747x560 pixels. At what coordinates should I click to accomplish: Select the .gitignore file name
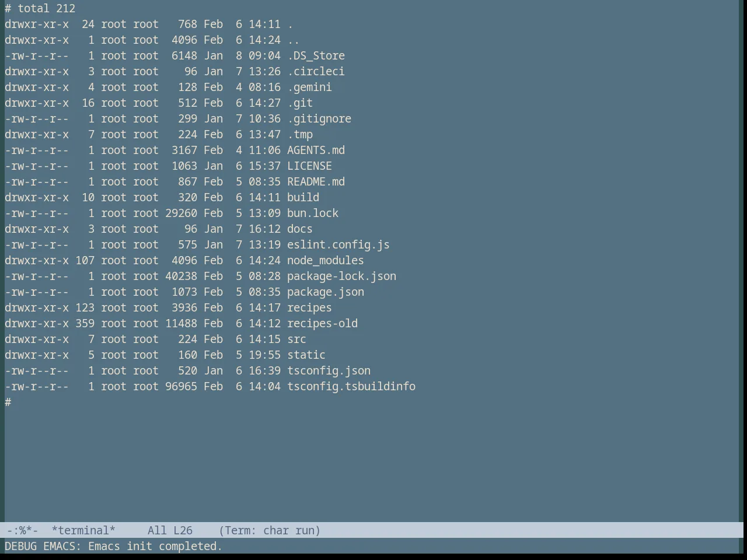(319, 119)
